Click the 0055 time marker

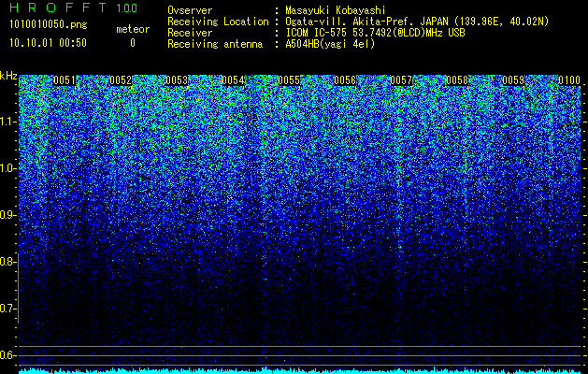pyautogui.click(x=289, y=80)
